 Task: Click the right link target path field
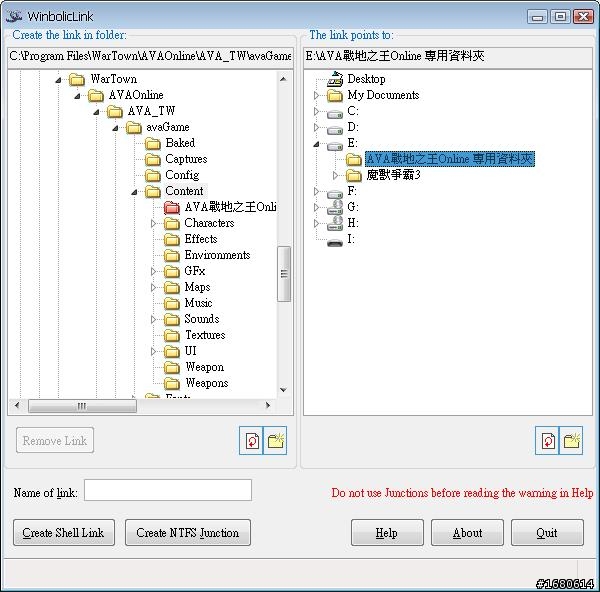(448, 56)
